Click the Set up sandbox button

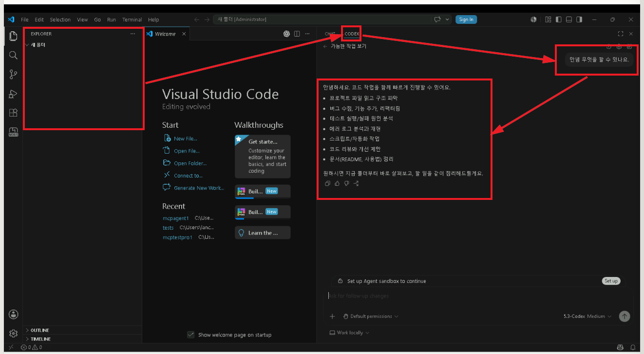tap(611, 281)
